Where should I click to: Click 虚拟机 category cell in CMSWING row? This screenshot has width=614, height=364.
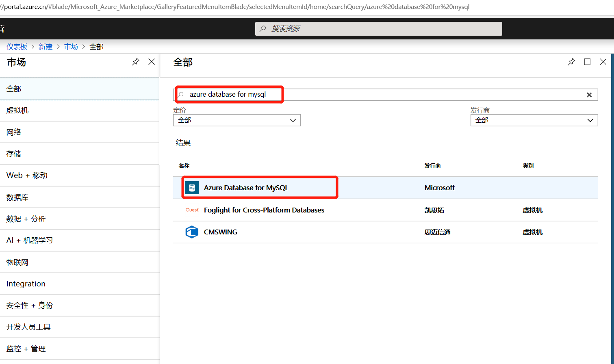tap(533, 232)
